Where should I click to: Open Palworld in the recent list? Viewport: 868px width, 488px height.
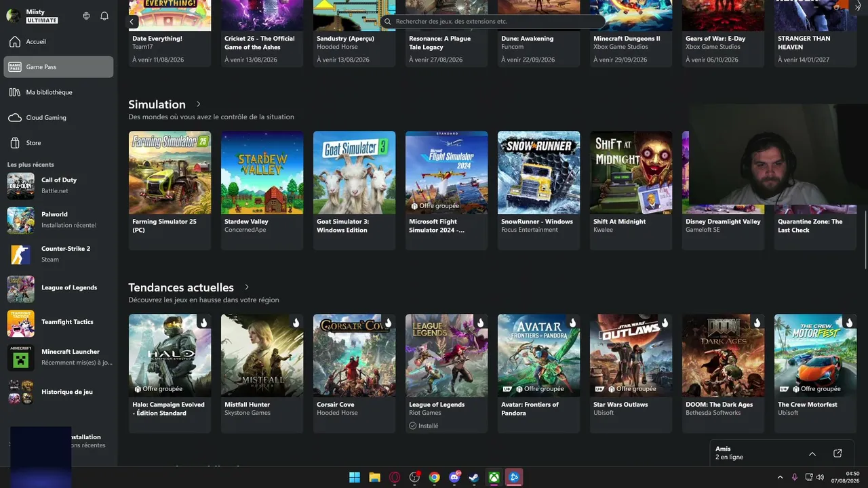pos(59,220)
